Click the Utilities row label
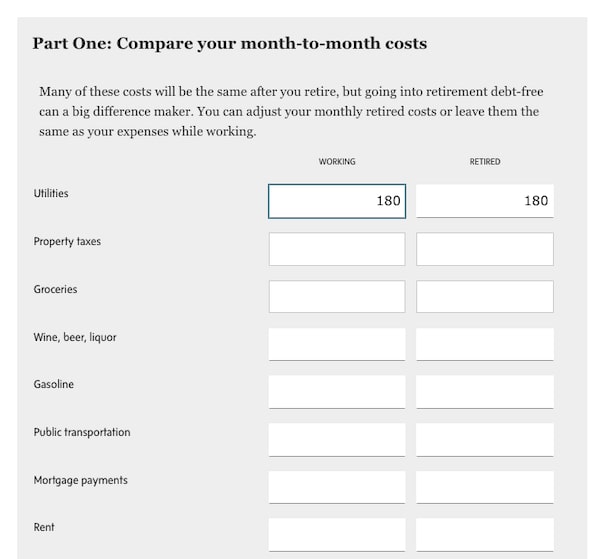 pos(51,193)
